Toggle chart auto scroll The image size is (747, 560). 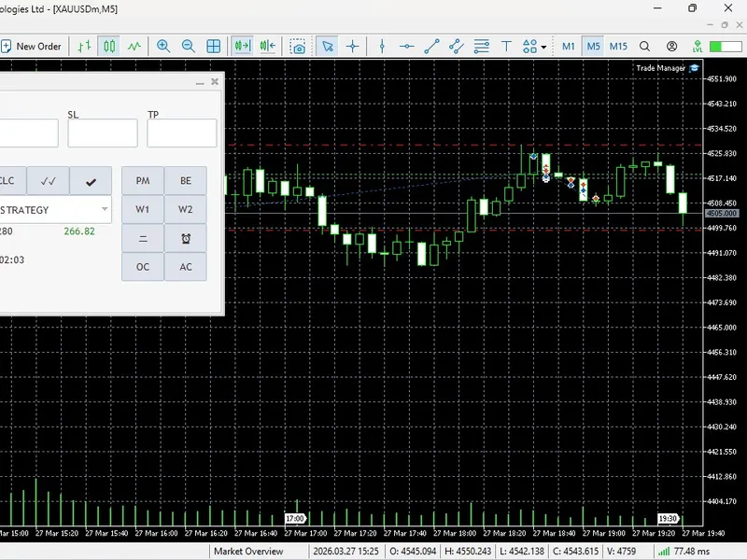[243, 46]
